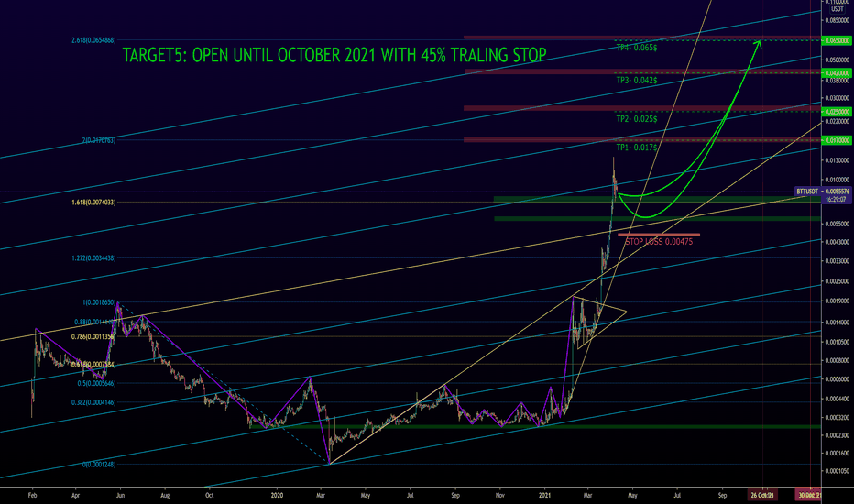Click the TARGET5 trailing stop headline text
Screen dimensions: 854x504
[334, 55]
